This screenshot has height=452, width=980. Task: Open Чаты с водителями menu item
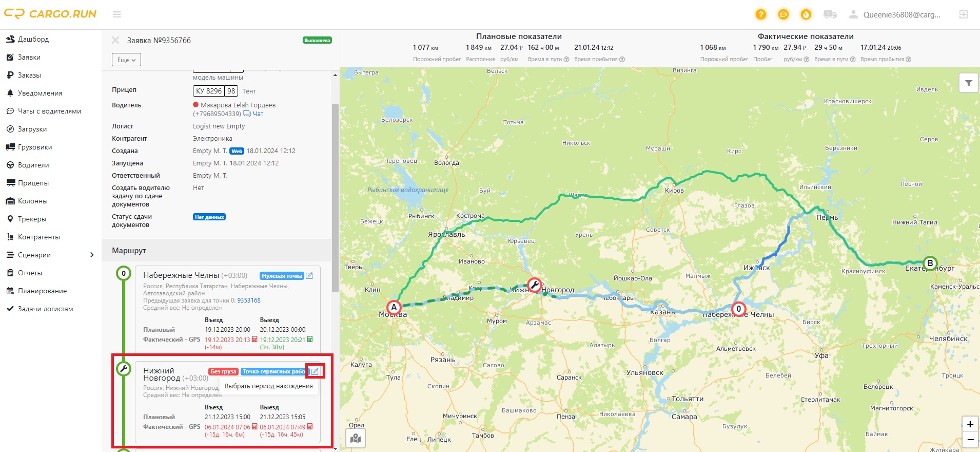(49, 111)
